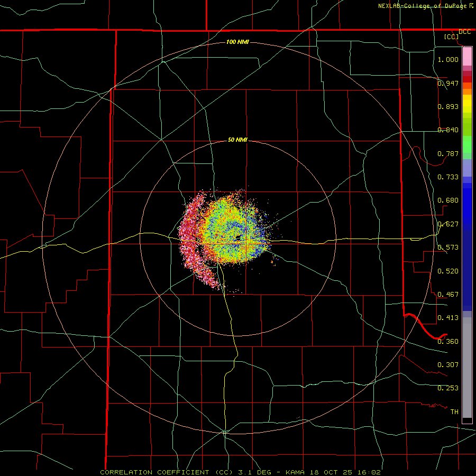Click the DCC label above the color scale
Viewport: 476px width, 476px height.
pos(464,32)
